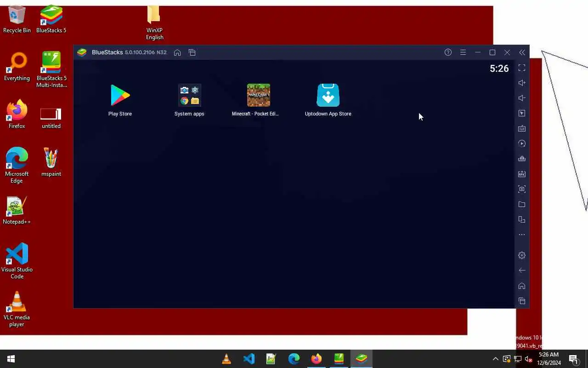Select Visual Studio Code desktop shortcut

17,261
